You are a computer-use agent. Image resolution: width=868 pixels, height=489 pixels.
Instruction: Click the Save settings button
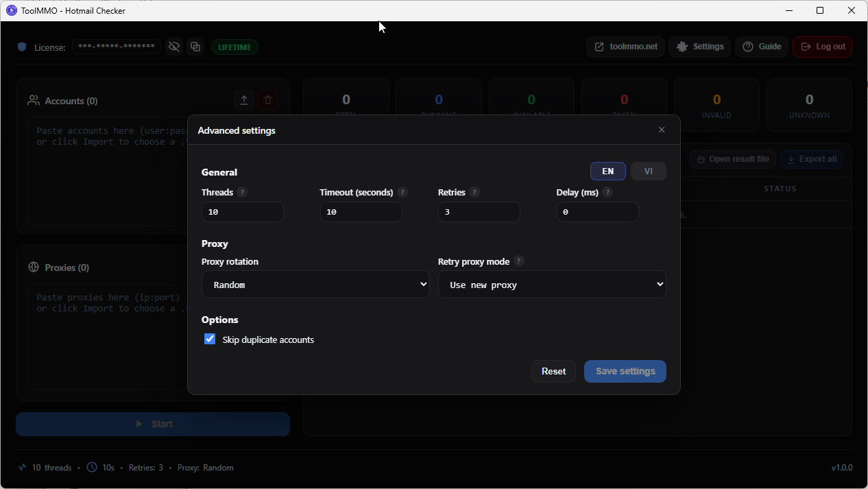coord(625,371)
